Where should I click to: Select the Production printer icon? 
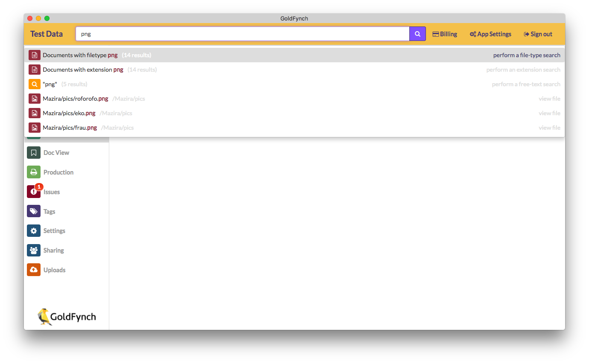(x=34, y=172)
